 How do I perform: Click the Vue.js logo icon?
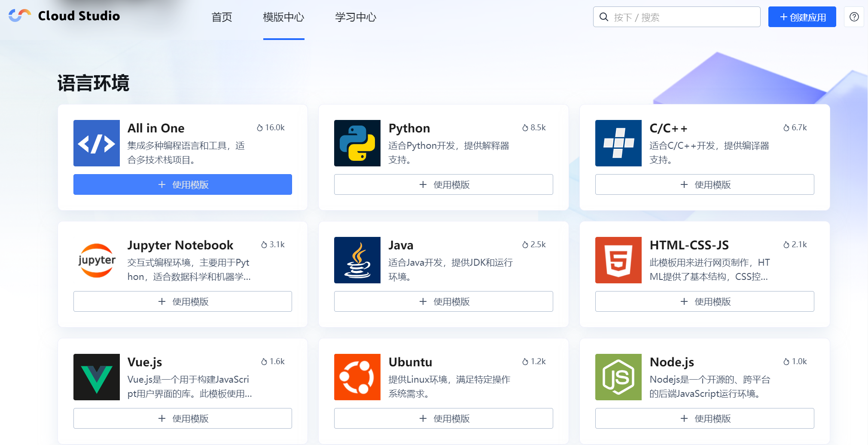coord(96,377)
